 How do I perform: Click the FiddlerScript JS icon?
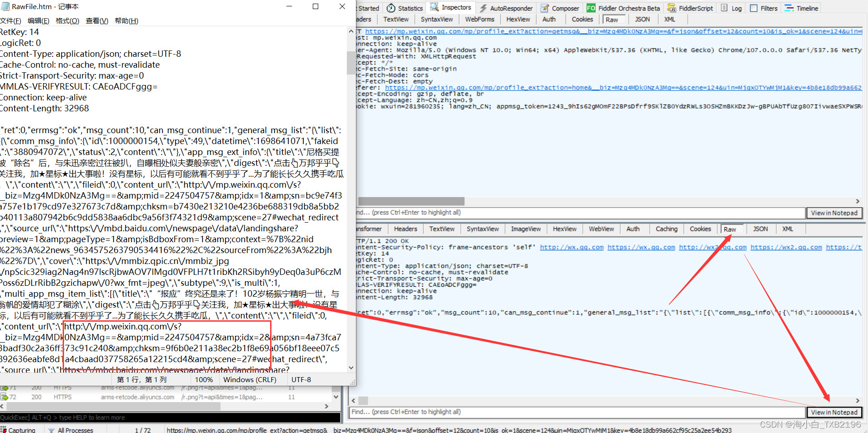pos(671,8)
